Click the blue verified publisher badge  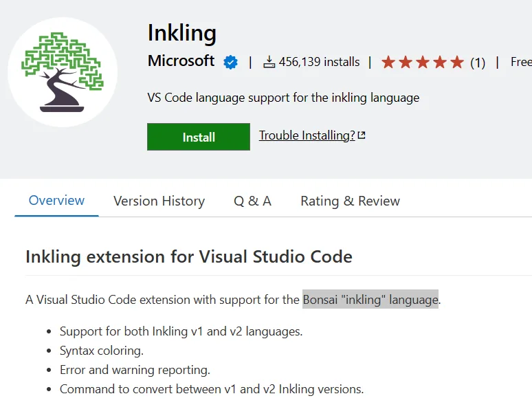tap(230, 62)
